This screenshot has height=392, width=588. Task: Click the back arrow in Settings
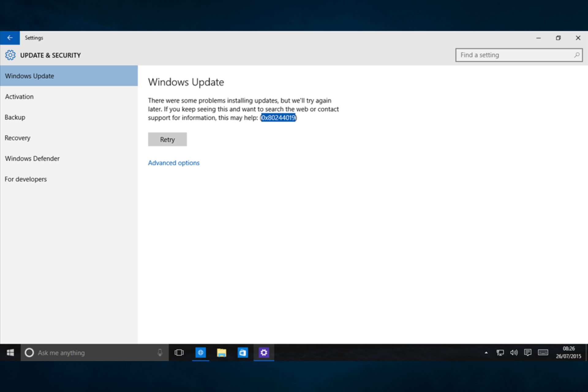click(x=10, y=38)
